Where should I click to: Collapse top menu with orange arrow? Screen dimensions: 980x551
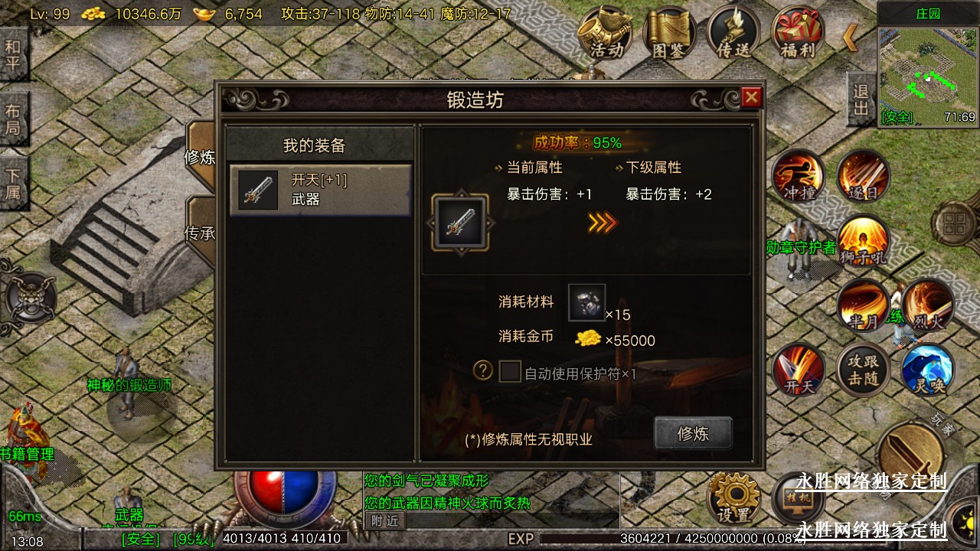coord(851,37)
